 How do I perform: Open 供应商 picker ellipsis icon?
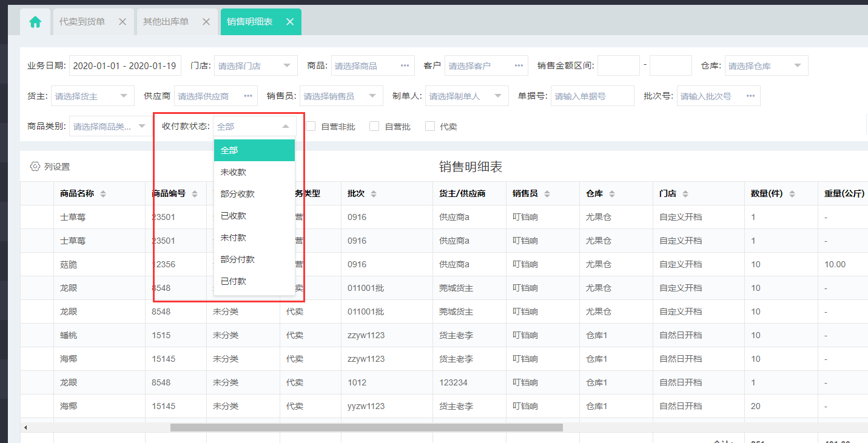(248, 96)
